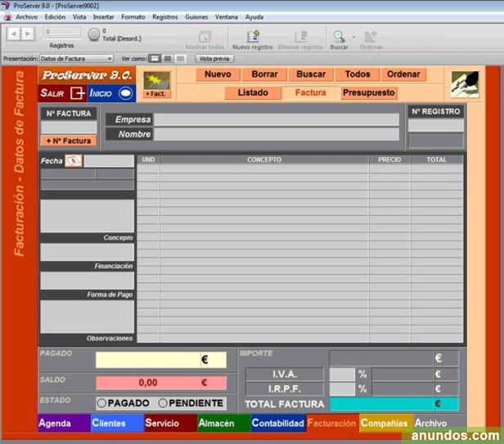Click the orange Ordenar button

[403, 74]
